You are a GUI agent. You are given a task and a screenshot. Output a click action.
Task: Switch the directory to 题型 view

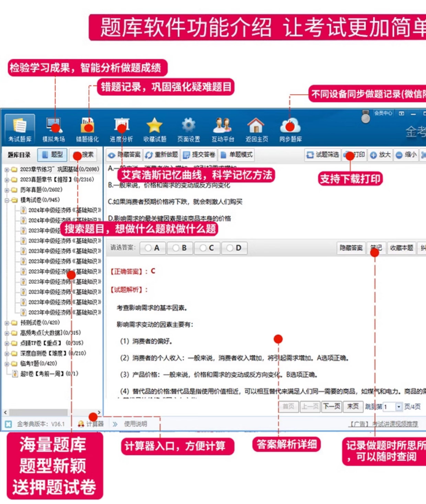52,155
